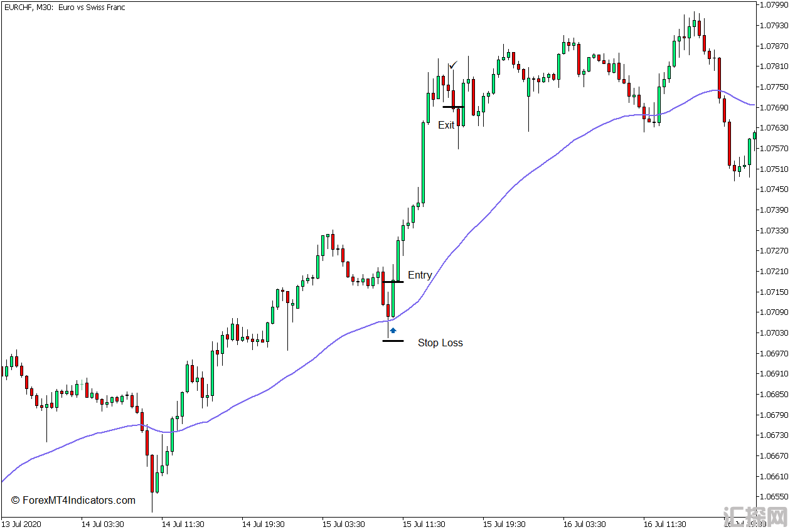This screenshot has width=800, height=532.
Task: Click the check mark above exit candle
Action: pos(453,65)
